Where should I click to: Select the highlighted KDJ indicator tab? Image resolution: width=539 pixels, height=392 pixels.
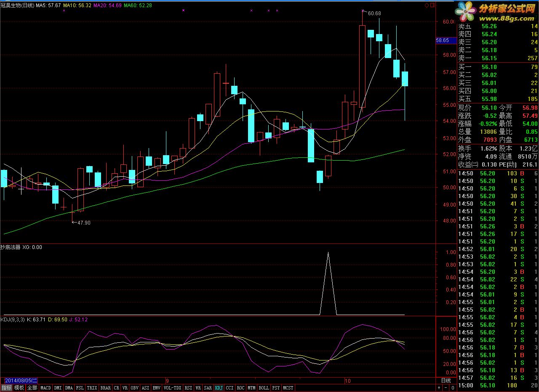click(x=219, y=388)
